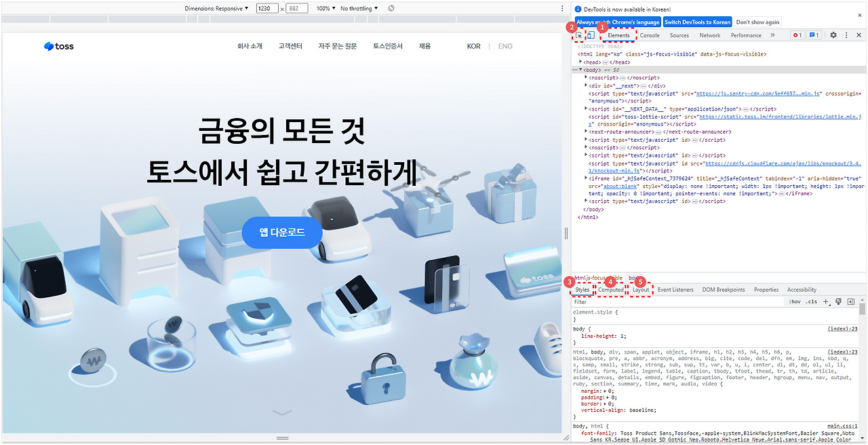Open the 자주 묻는 질문 nav link
Viewport: 868px width, 445px height.
coord(337,46)
